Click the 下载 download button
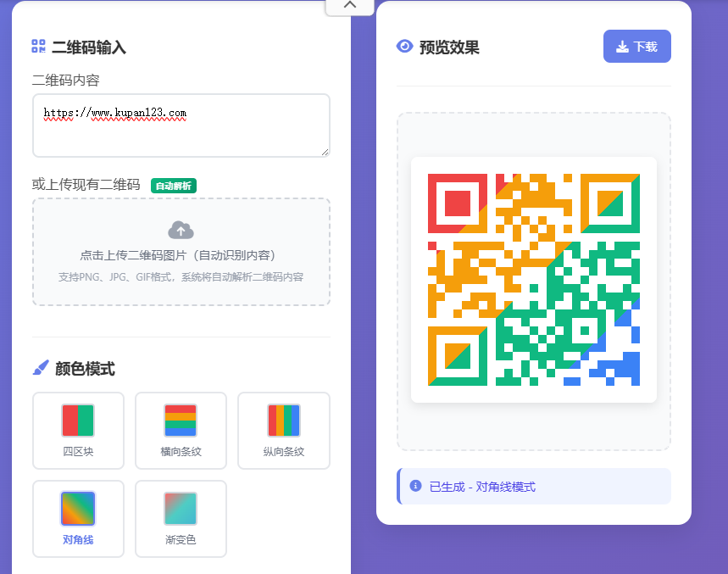The image size is (728, 574). coord(636,46)
